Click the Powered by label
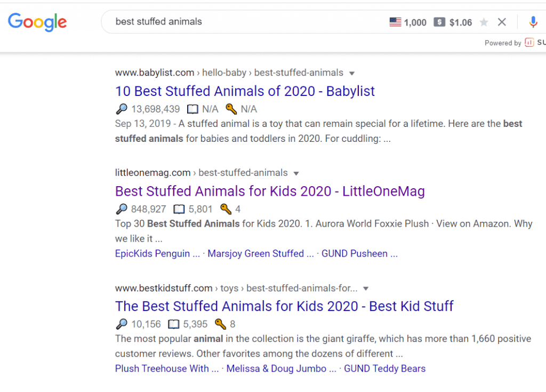Screen dimensions: 546x392 503,43
